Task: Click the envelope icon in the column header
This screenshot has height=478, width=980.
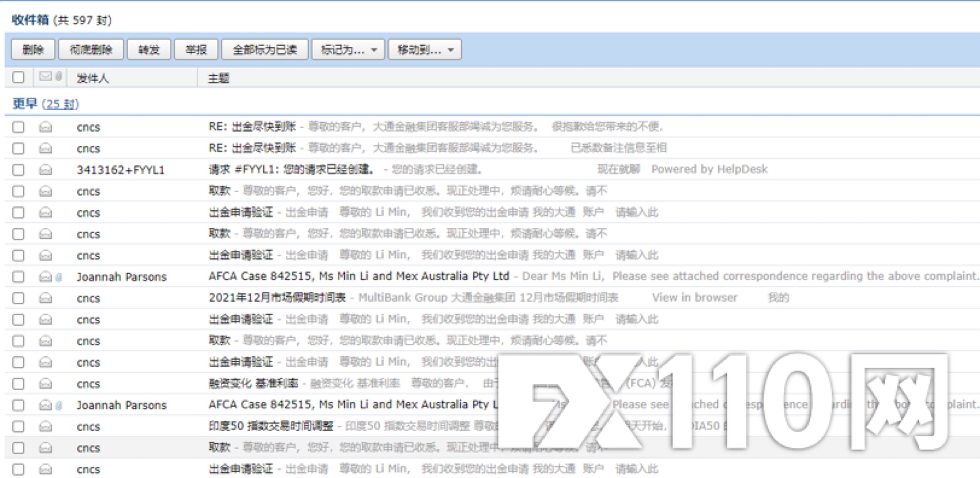Action: click(x=45, y=76)
